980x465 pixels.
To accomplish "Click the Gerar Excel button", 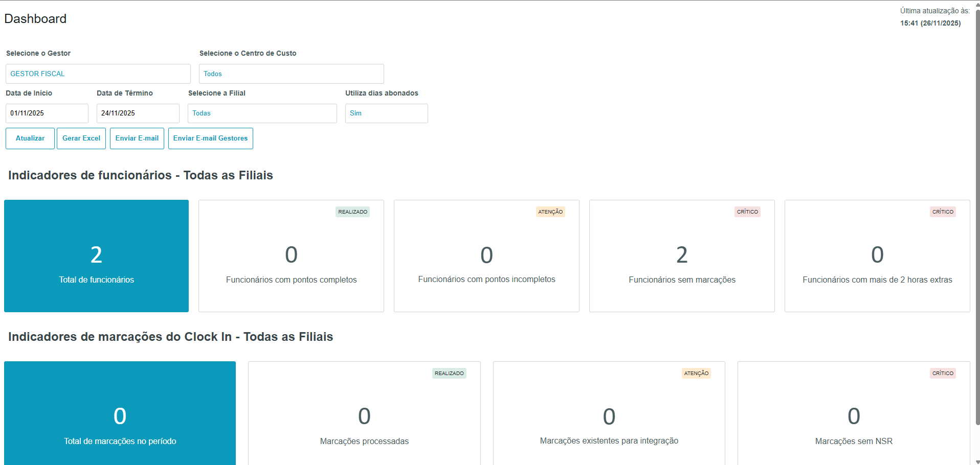I will pos(81,138).
